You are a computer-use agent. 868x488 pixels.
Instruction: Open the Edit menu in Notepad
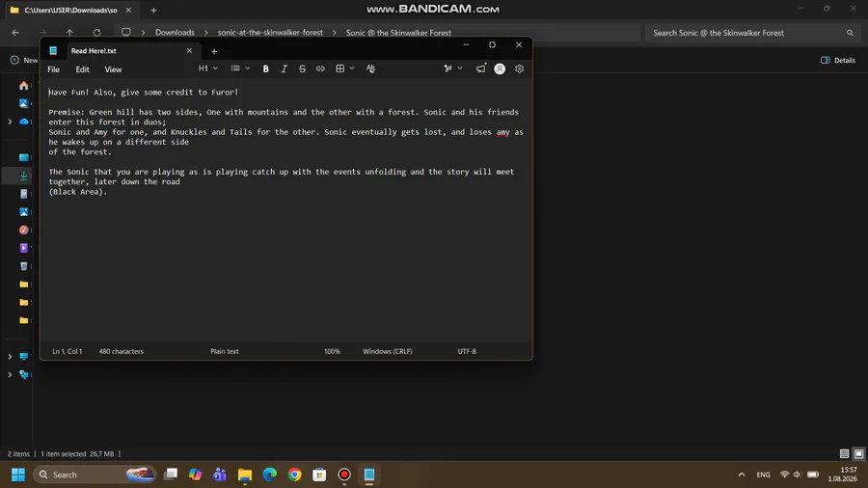click(83, 69)
